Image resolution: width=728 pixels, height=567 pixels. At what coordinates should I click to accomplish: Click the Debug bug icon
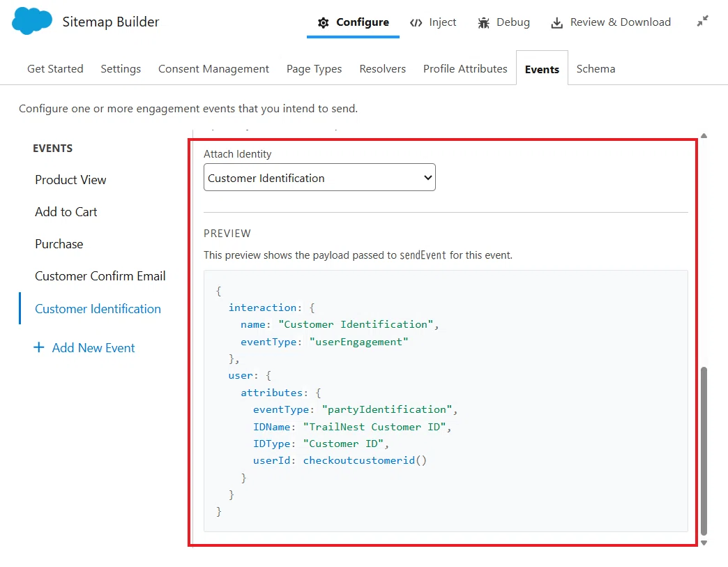(484, 23)
